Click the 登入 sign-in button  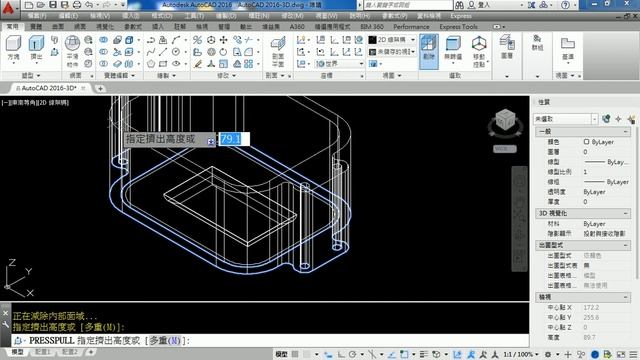tap(479, 5)
